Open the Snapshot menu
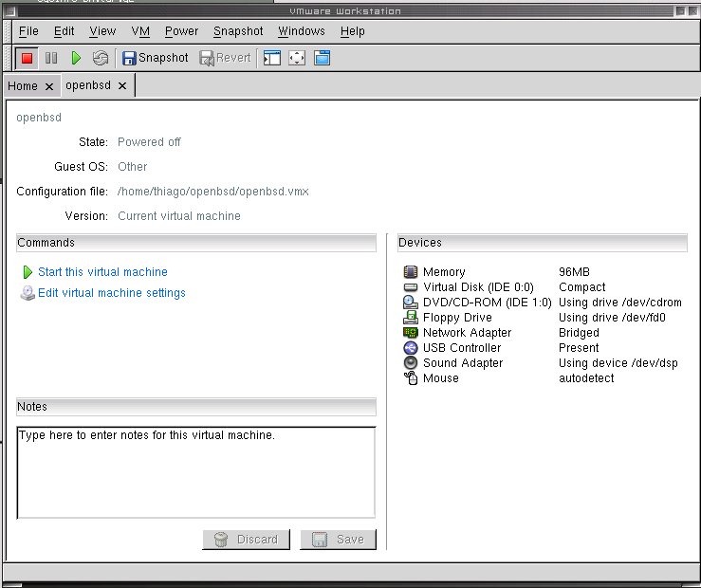Image resolution: width=701 pixels, height=588 pixels. 238,31
